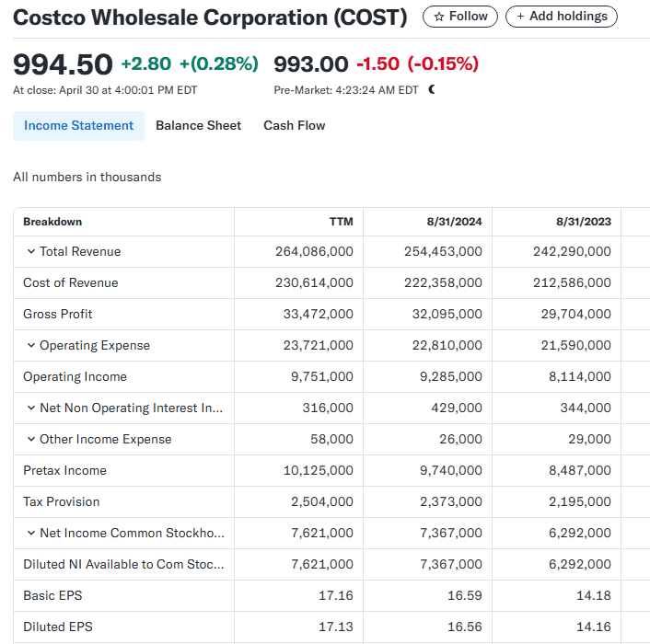The width and height of the screenshot is (650, 644).
Task: Expand the Operating Expense row chevron
Action: (30, 345)
